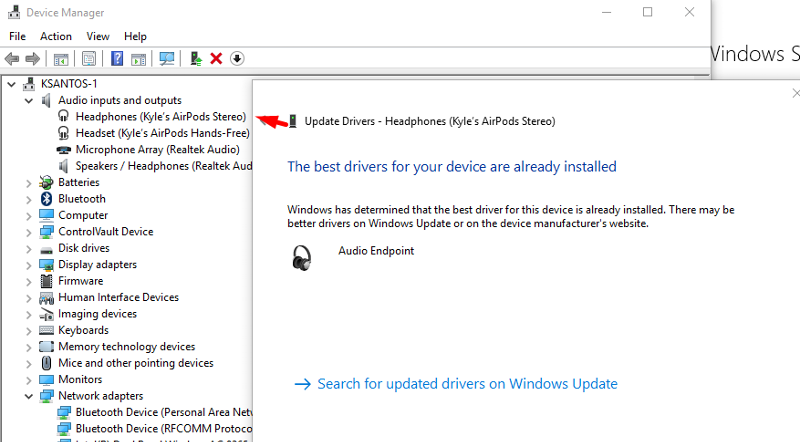The image size is (800, 442).
Task: Click red X Uninstall device icon
Action: 216,59
